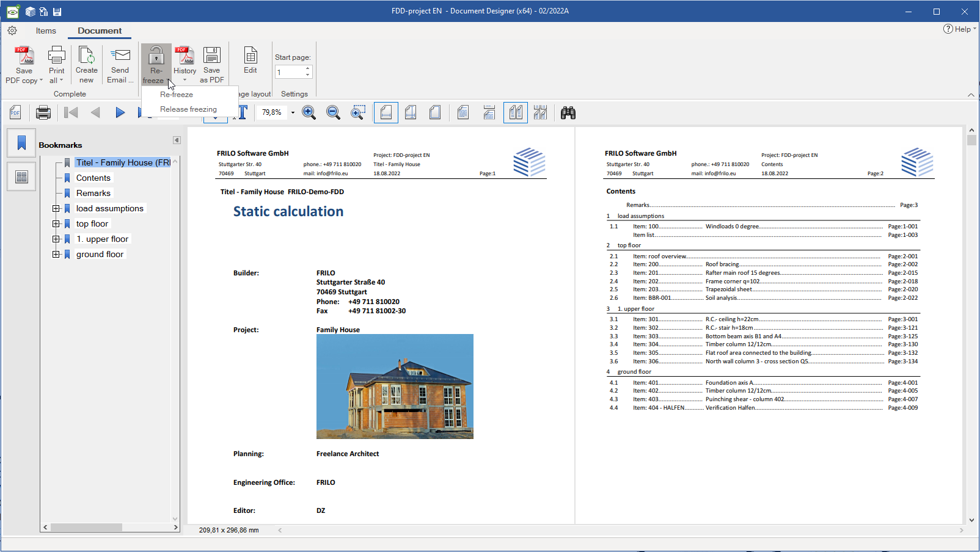Click the bookmarks scrollbar right arrow

pyautogui.click(x=175, y=527)
